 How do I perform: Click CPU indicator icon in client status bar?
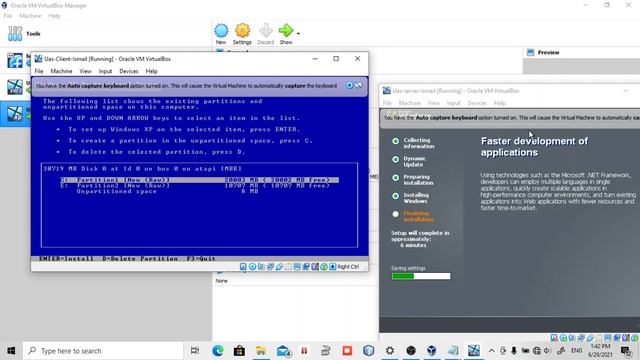click(x=315, y=267)
